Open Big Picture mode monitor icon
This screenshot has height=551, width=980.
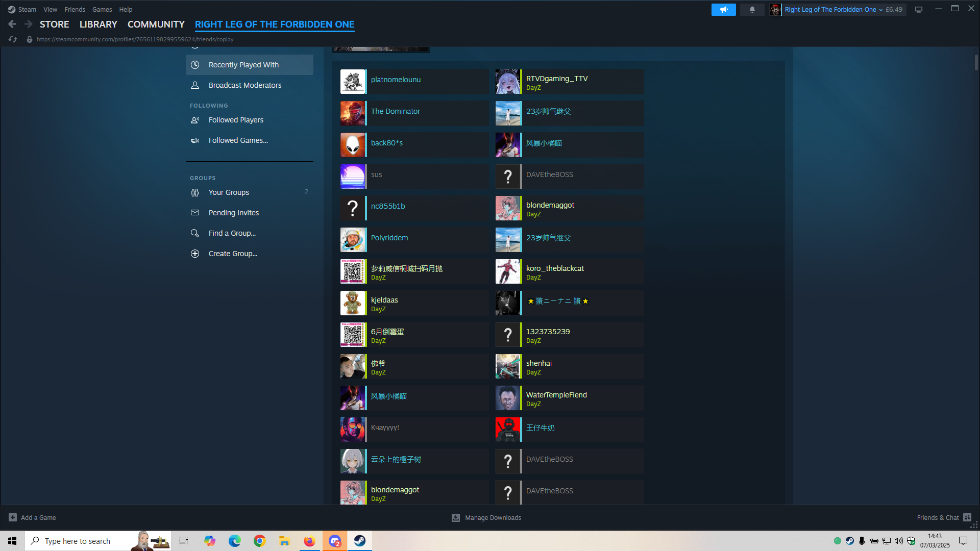point(919,10)
